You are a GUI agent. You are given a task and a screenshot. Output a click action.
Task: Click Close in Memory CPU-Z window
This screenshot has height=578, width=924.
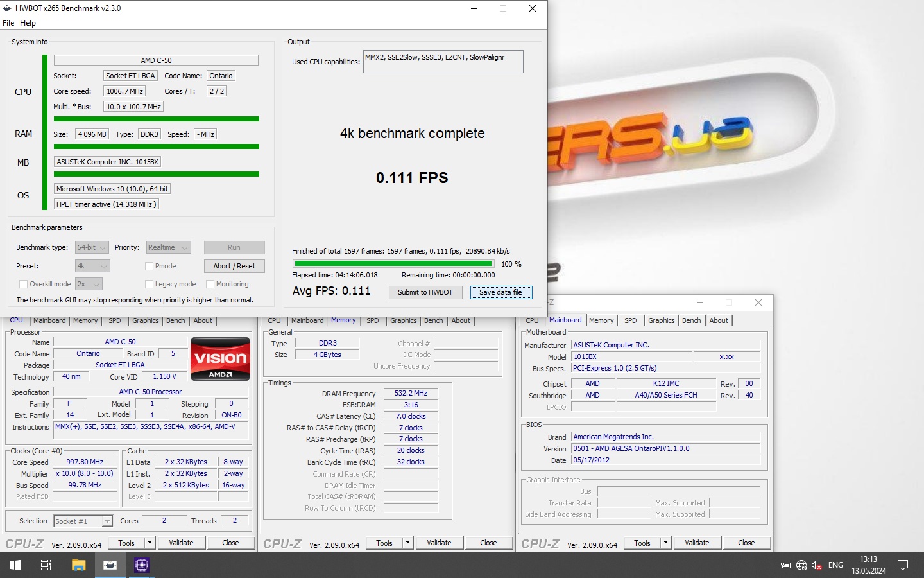[x=488, y=543]
